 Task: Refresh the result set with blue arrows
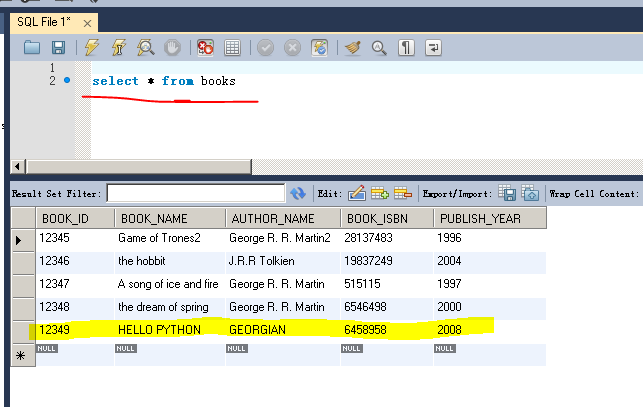(298, 193)
